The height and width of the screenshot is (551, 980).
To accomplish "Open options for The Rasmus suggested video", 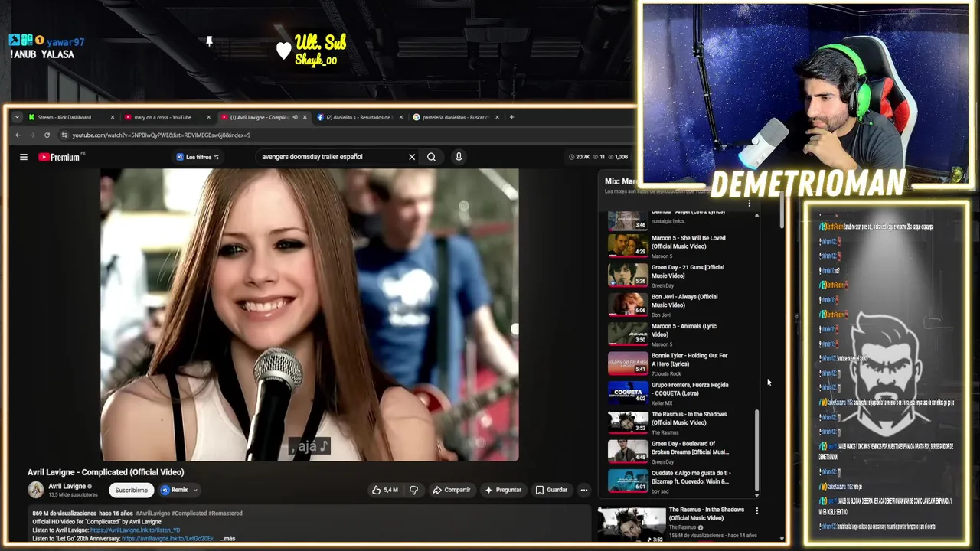I will (757, 511).
